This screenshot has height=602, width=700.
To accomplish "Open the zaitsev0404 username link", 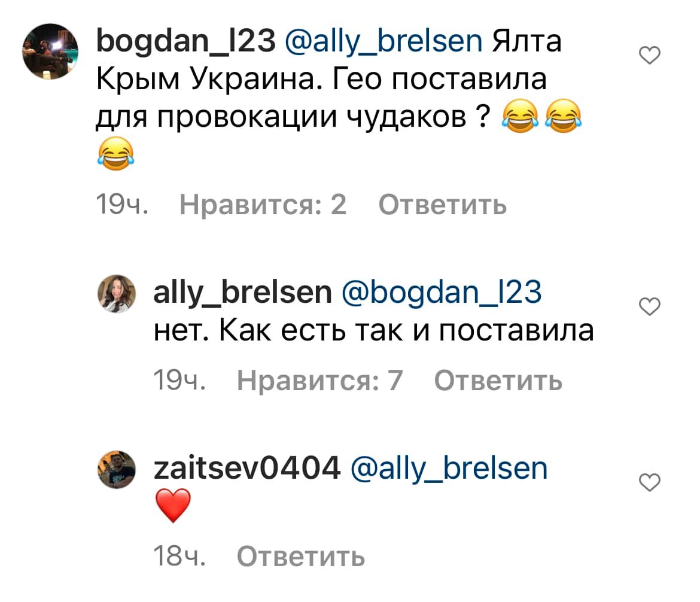I will (247, 469).
